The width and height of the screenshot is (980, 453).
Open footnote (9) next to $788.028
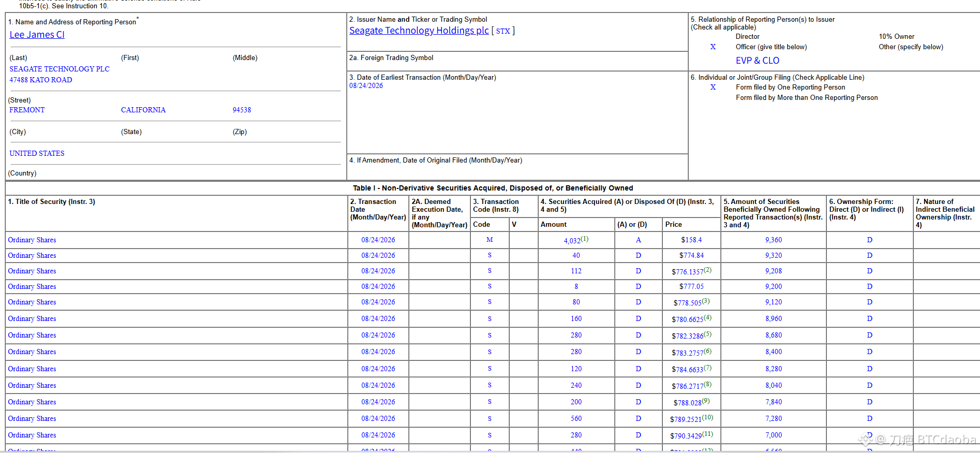[x=706, y=401]
